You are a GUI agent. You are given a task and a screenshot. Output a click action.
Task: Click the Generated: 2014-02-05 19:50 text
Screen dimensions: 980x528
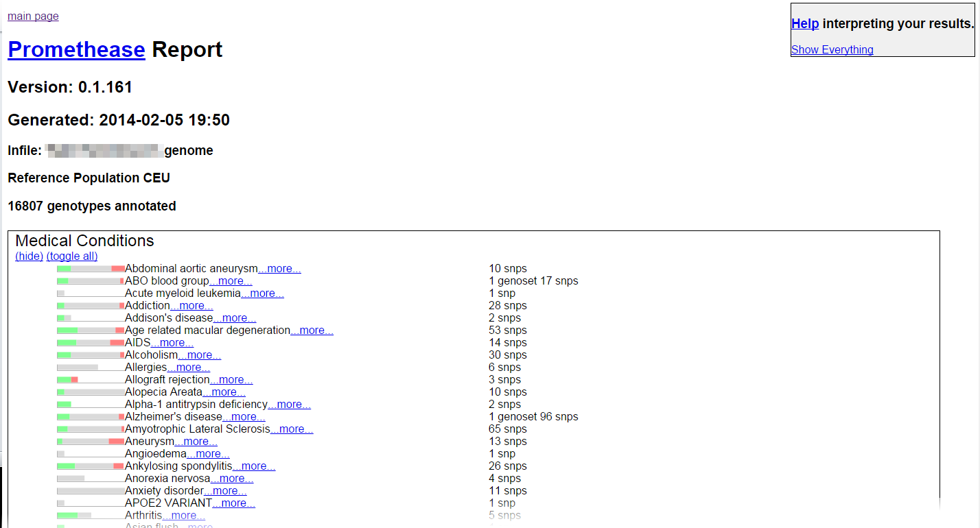(119, 120)
